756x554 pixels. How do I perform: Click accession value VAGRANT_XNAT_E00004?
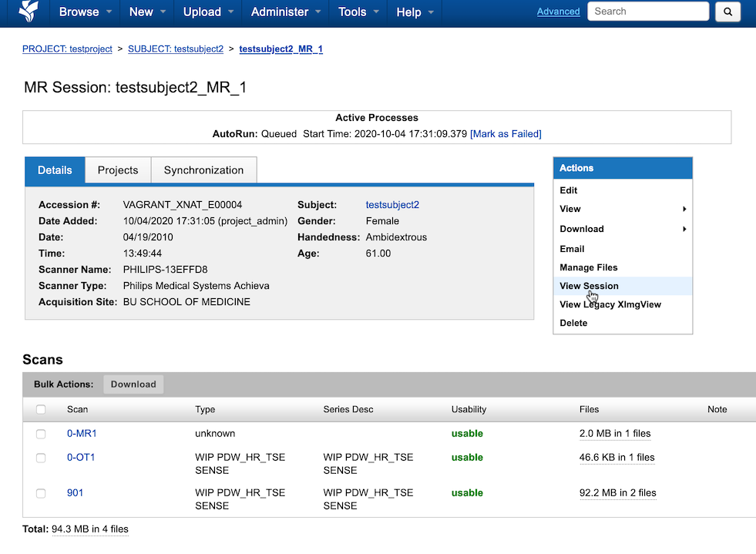(183, 205)
